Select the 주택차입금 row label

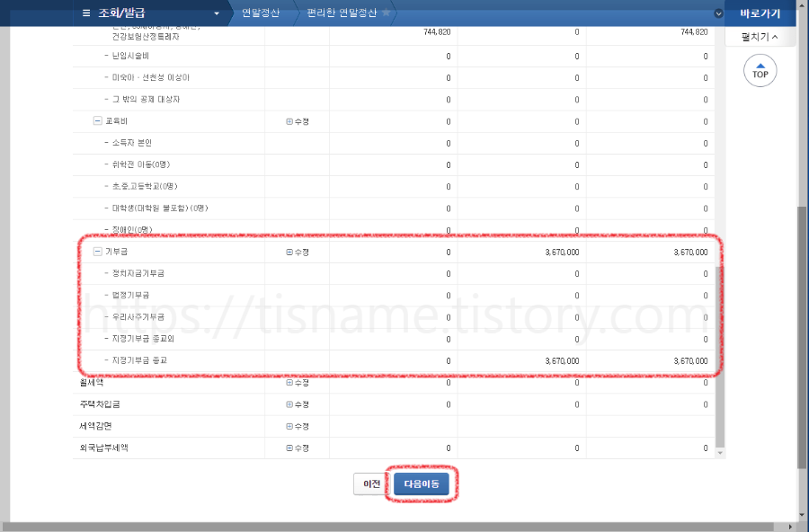coord(100,404)
